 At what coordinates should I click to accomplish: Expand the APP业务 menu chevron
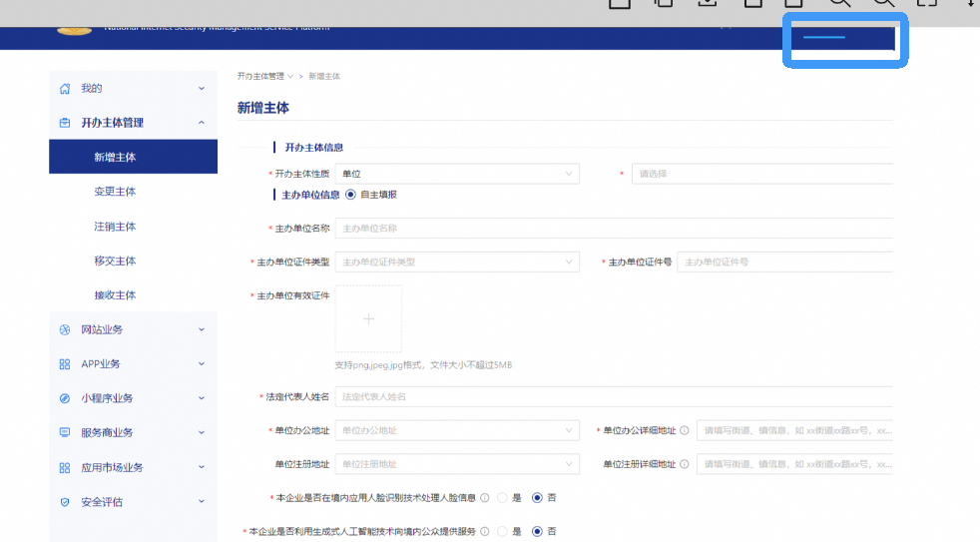202,364
